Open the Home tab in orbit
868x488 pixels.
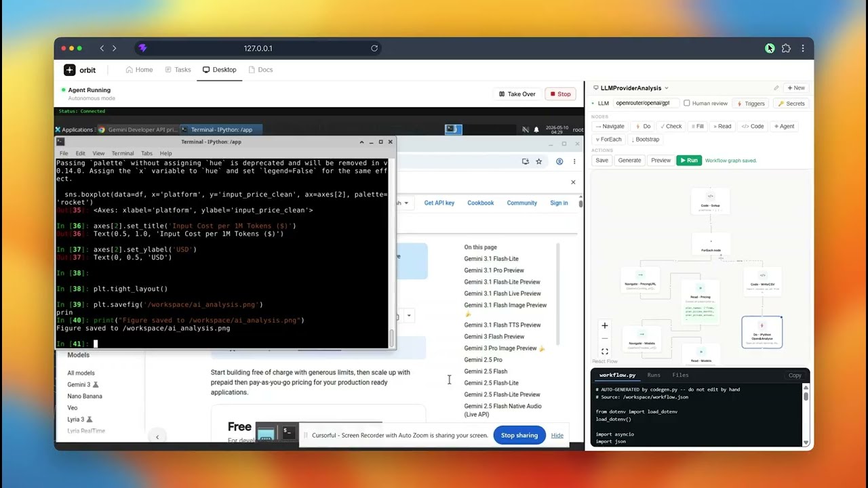click(139, 70)
